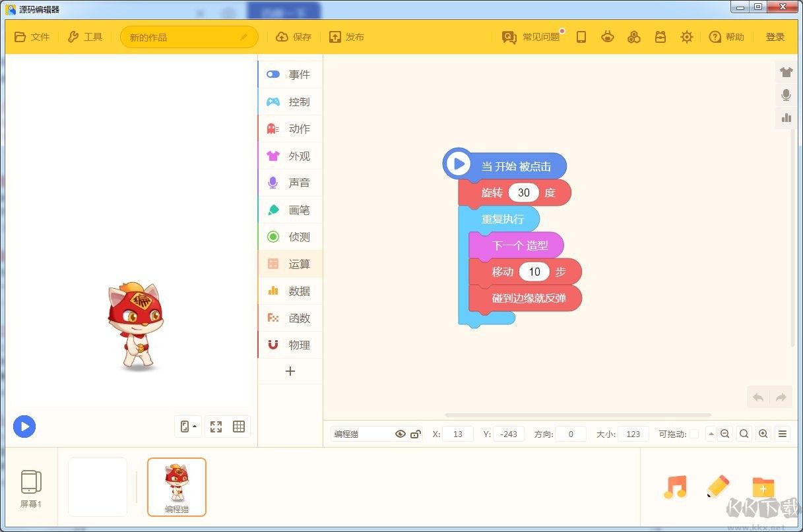Click the 10 value in 移动 block
Screen dimensions: 803x532
click(534, 272)
